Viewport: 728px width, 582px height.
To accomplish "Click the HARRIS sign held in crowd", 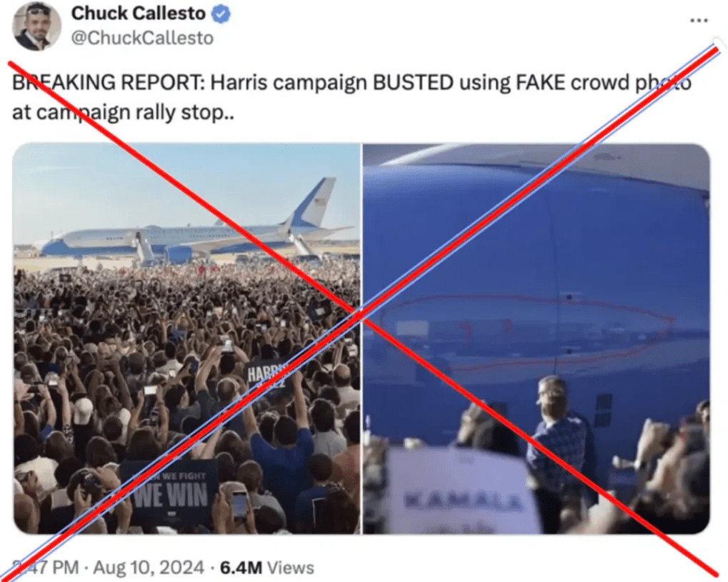I will [x=267, y=373].
